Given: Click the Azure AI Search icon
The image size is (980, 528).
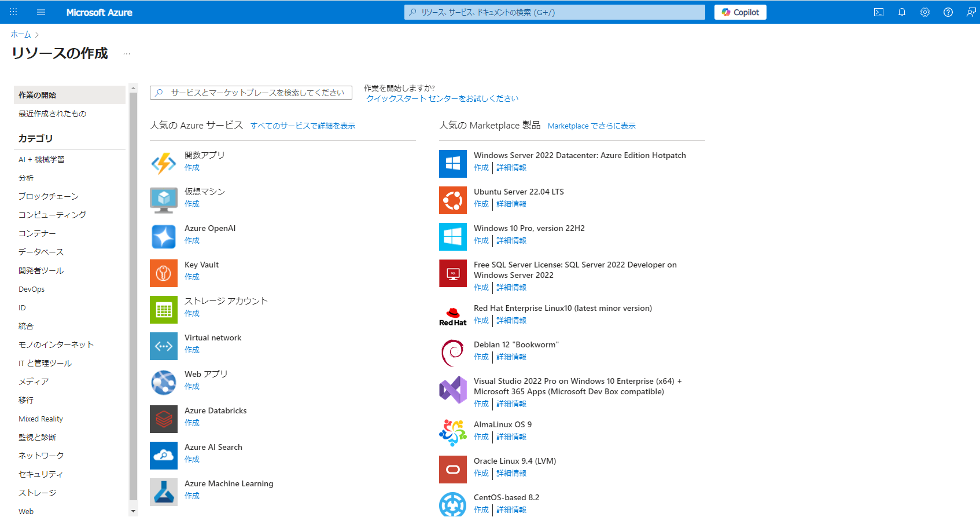Looking at the screenshot, I should tap(164, 456).
